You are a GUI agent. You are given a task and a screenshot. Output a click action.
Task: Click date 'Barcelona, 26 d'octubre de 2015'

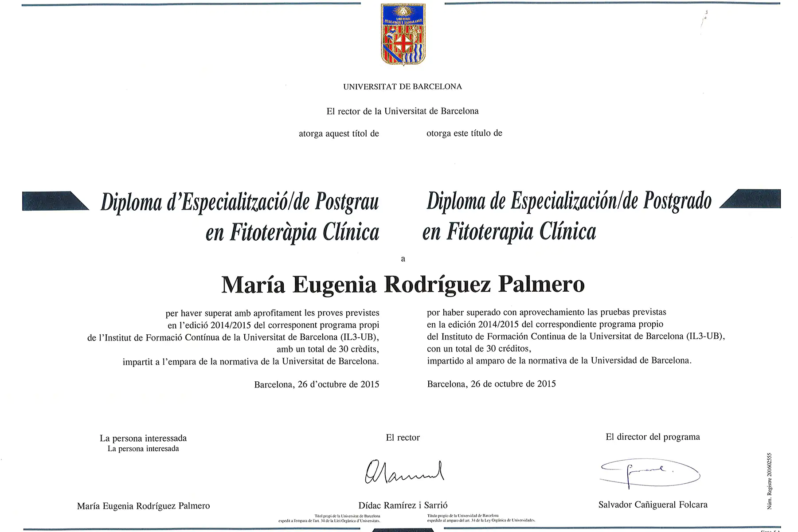(x=317, y=384)
